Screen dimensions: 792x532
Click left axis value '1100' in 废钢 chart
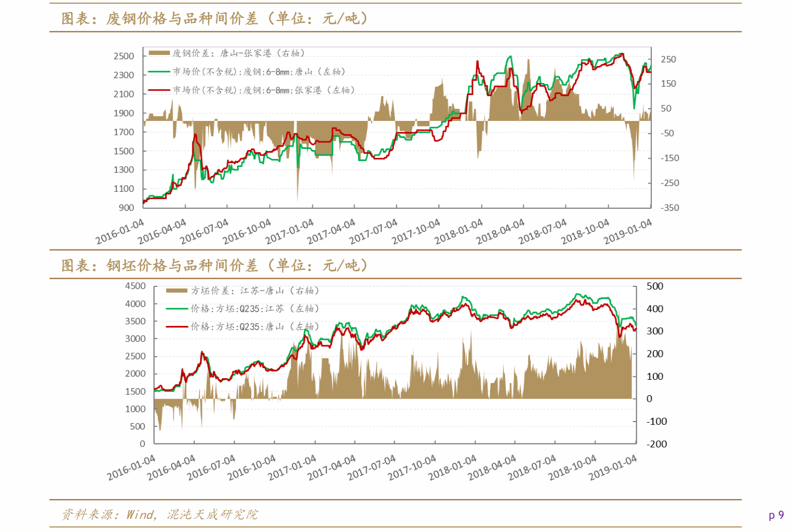tap(124, 189)
